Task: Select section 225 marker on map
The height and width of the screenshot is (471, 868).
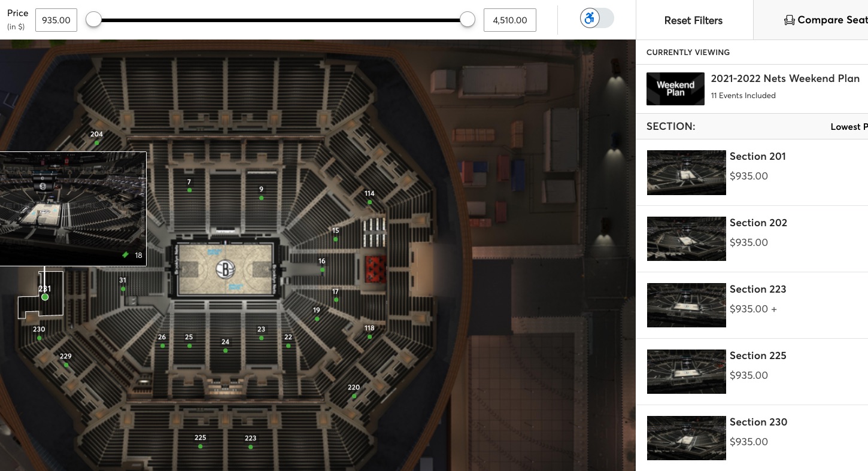Action: 200,446
